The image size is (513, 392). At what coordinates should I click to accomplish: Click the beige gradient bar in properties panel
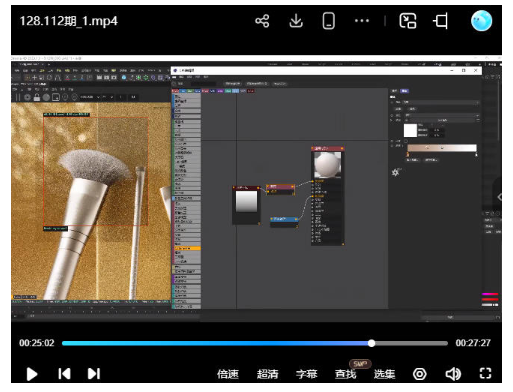coord(442,148)
